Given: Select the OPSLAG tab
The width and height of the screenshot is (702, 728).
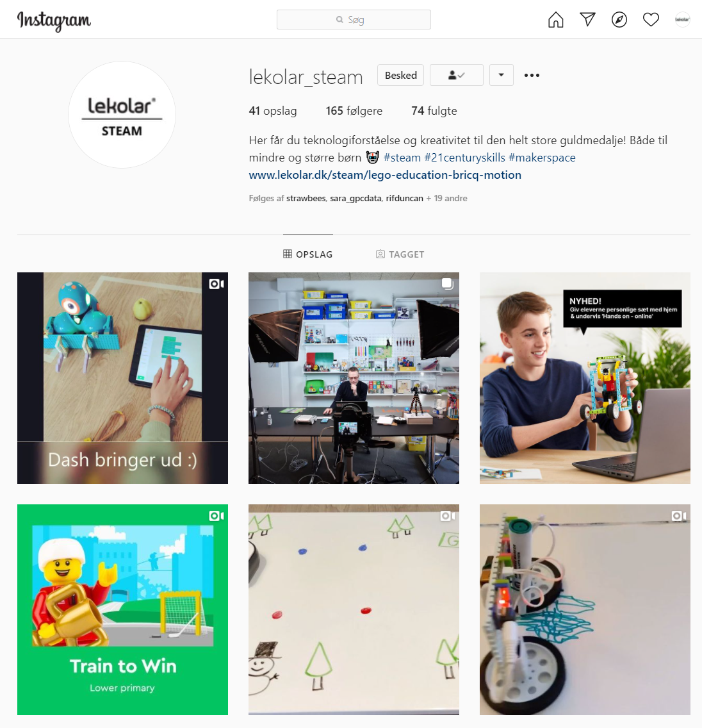Looking at the screenshot, I should (x=308, y=254).
